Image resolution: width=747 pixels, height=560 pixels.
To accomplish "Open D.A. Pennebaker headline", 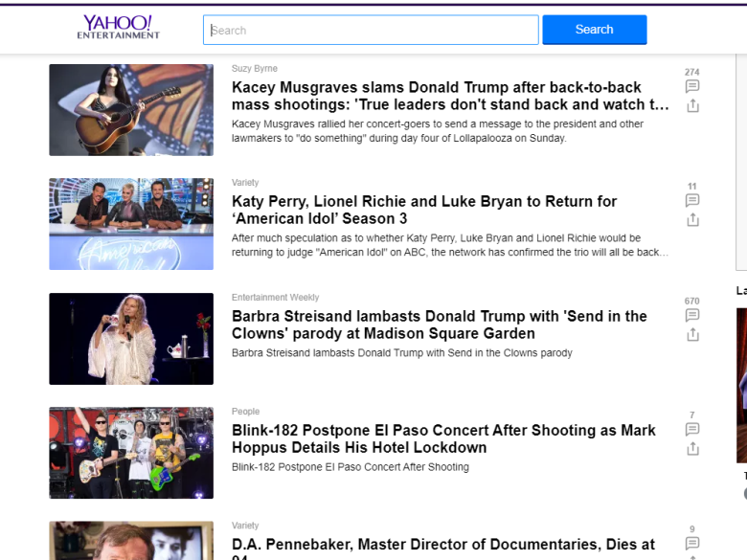I will [443, 549].
